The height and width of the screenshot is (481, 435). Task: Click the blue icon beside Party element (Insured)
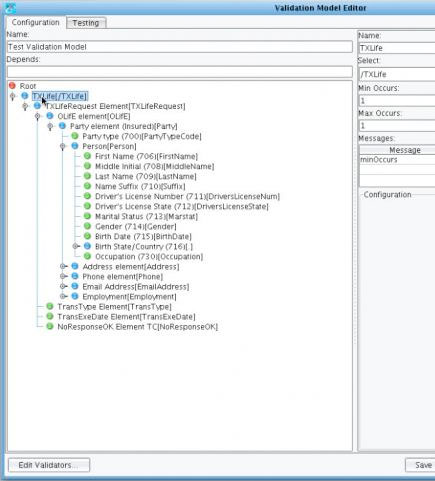[62, 126]
